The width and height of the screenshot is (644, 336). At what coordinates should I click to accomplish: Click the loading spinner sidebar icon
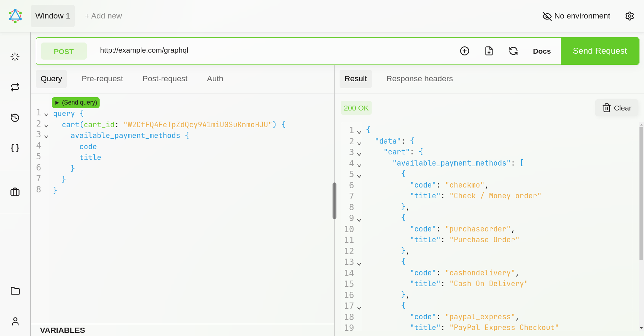pyautogui.click(x=15, y=57)
